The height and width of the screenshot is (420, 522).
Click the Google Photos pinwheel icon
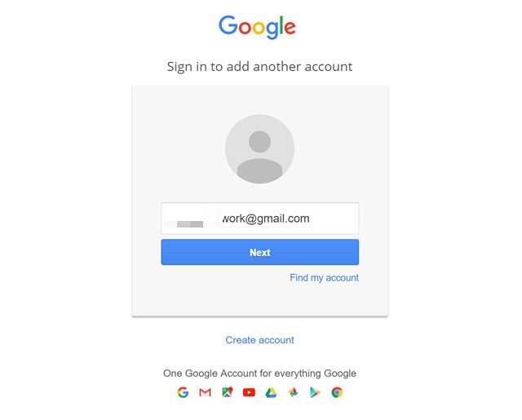coord(293,393)
